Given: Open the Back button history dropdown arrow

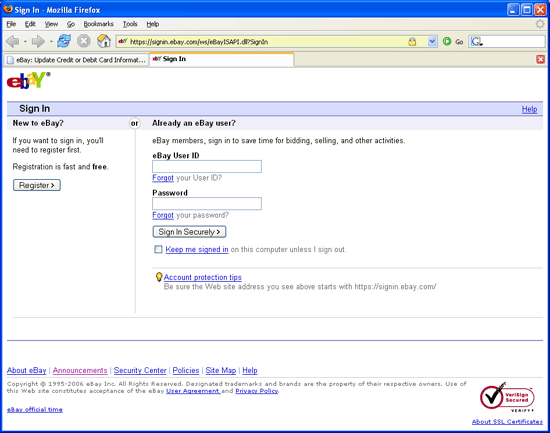Looking at the screenshot, I should (25, 42).
